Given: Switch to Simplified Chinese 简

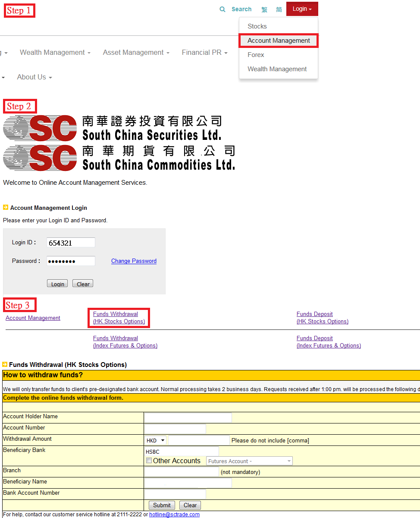Looking at the screenshot, I should click(279, 9).
